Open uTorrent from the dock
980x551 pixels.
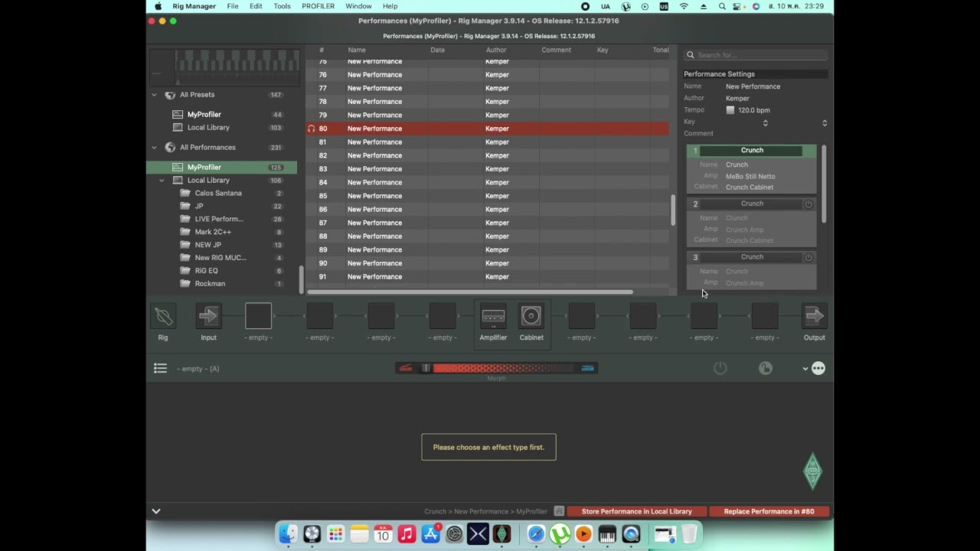[x=560, y=533]
